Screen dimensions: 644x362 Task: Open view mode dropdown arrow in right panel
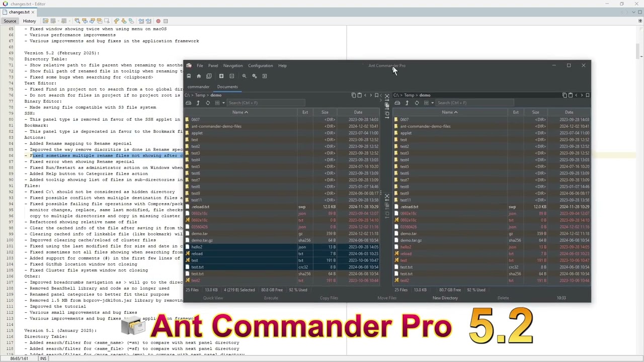coord(433,103)
